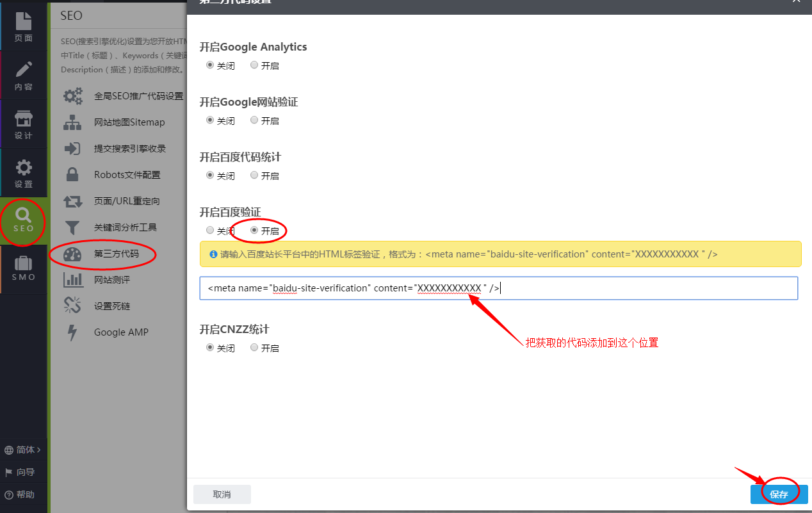812x513 pixels.
Task: Click the 设置 (Settings) gear icon
Action: tap(24, 168)
